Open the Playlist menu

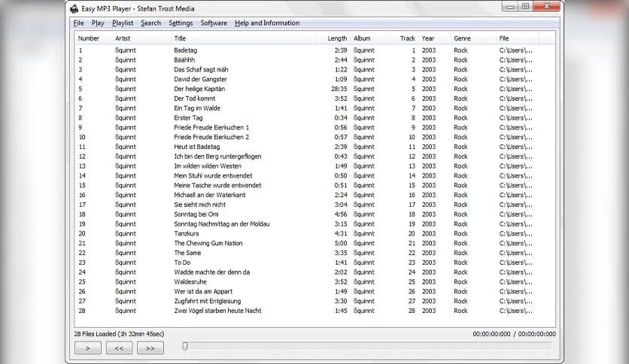(x=123, y=23)
